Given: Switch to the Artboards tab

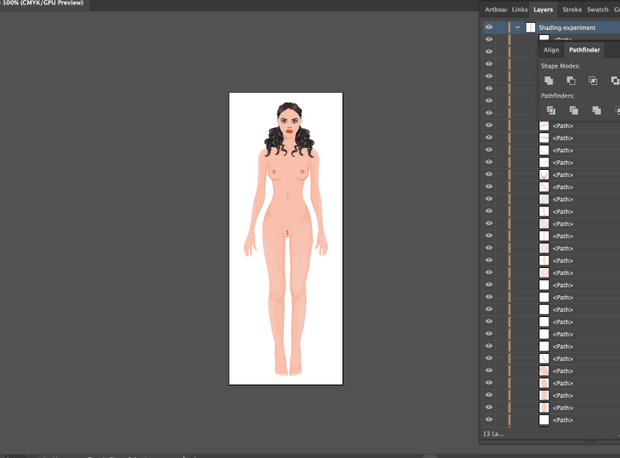Looking at the screenshot, I should pos(495,9).
